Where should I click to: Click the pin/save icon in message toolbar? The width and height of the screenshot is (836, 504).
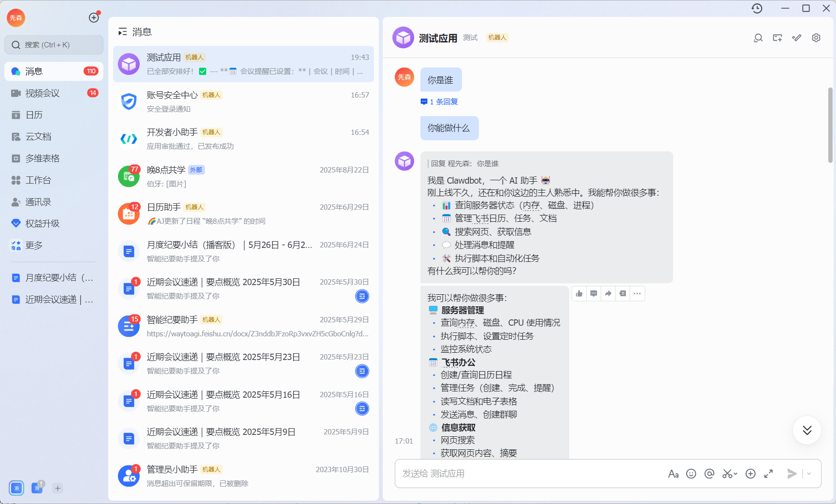(x=623, y=293)
